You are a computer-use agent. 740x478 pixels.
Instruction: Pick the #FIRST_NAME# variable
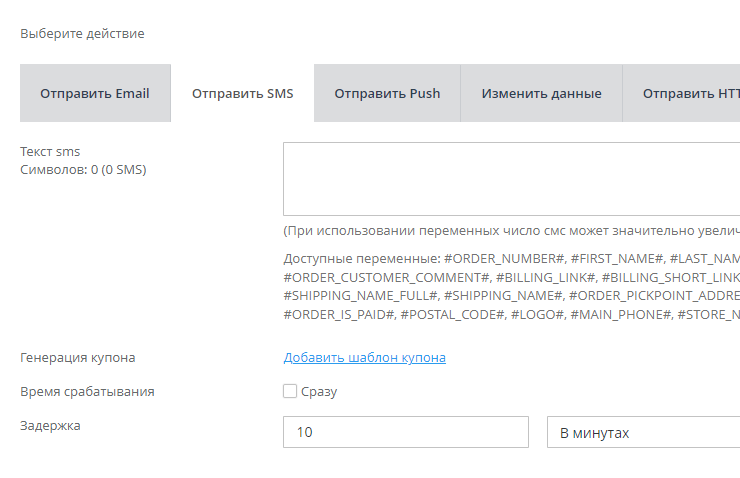[617, 258]
